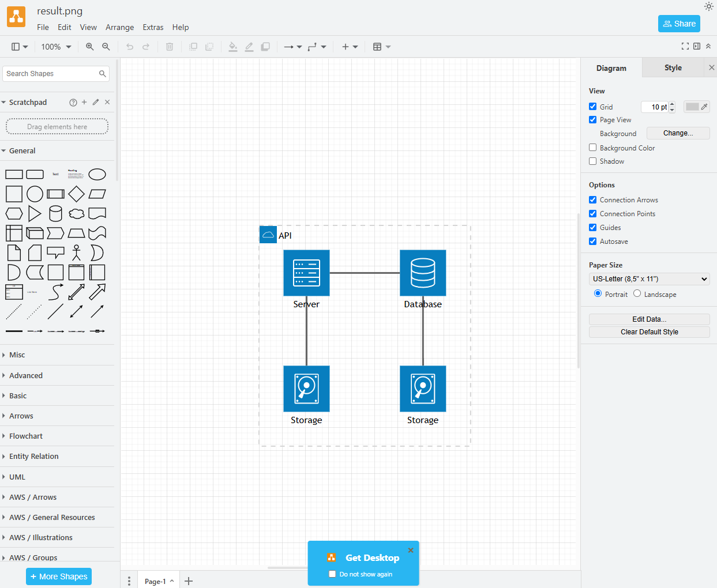717x588 pixels.
Task: Open the Extras menu
Action: point(153,27)
